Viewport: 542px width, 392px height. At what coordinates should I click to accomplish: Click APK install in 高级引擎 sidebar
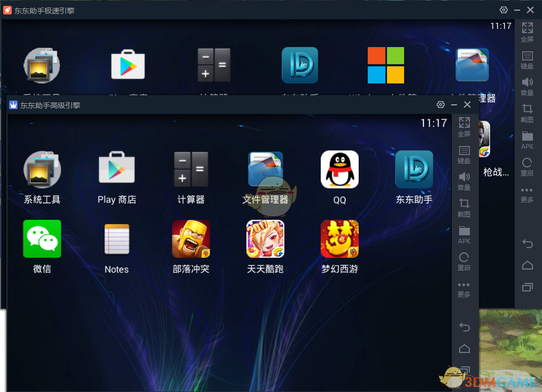coord(464,235)
